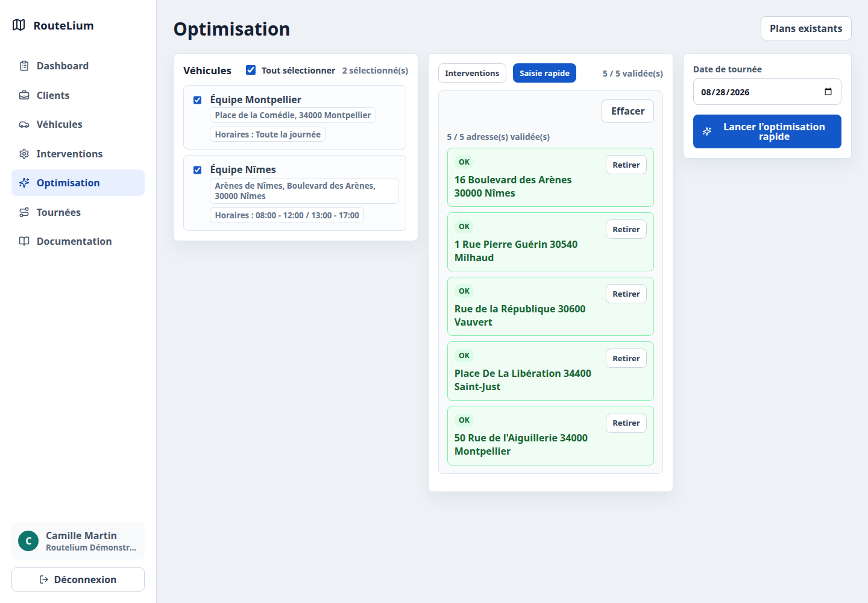Click the Camille Martin user profile
This screenshot has width=868, height=603.
(78, 541)
